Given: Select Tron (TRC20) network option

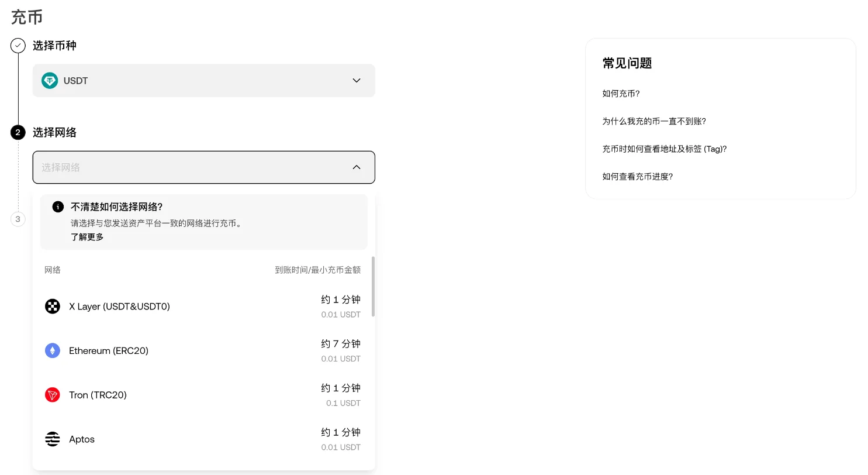Looking at the screenshot, I should [x=203, y=395].
